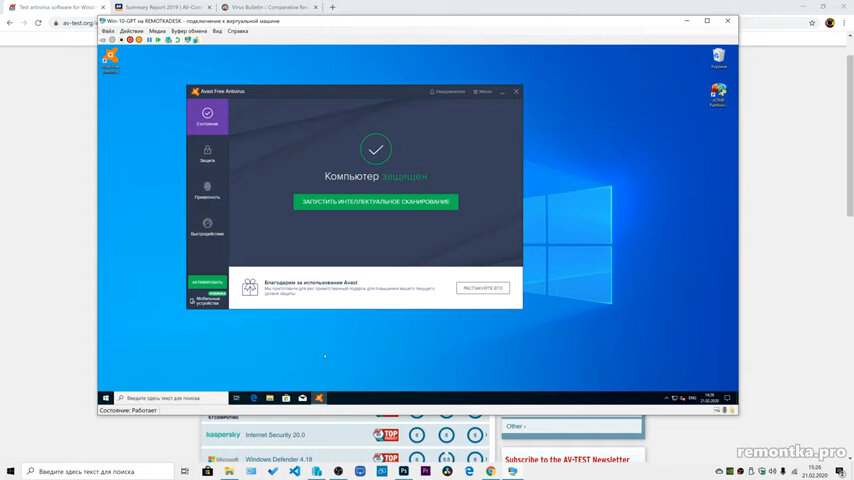
Task: Start the intelligent scan with the green button
Action: click(376, 202)
